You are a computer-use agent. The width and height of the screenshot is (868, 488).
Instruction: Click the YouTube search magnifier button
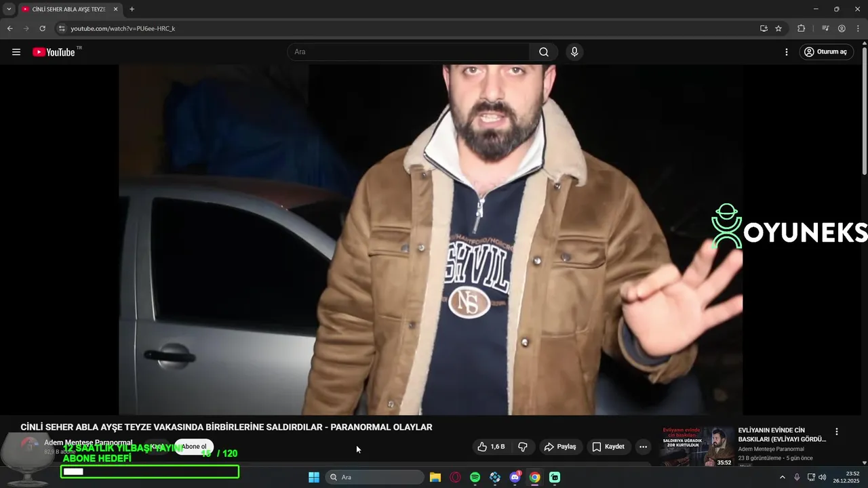[544, 52]
